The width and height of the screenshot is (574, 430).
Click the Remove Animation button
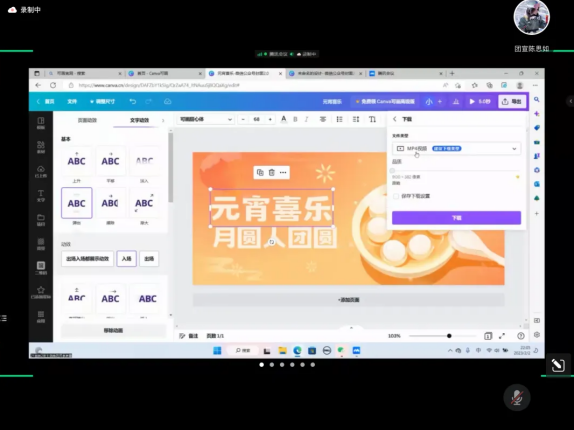113,330
